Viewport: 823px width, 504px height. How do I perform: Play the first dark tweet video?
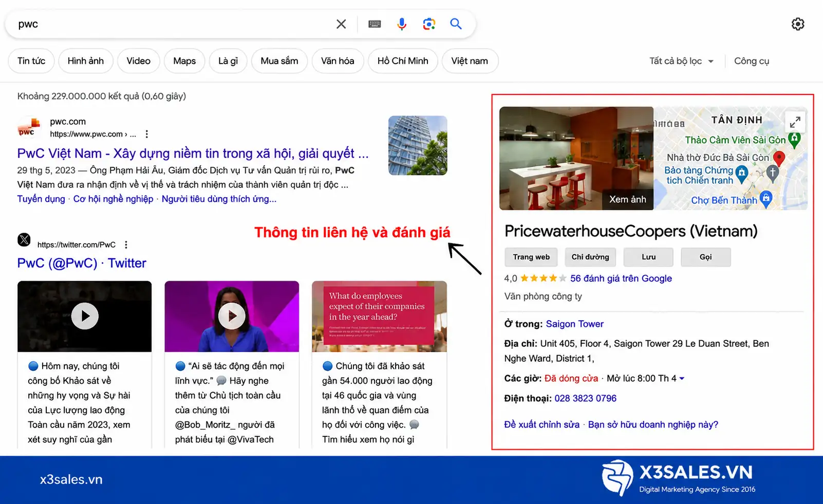pos(85,316)
